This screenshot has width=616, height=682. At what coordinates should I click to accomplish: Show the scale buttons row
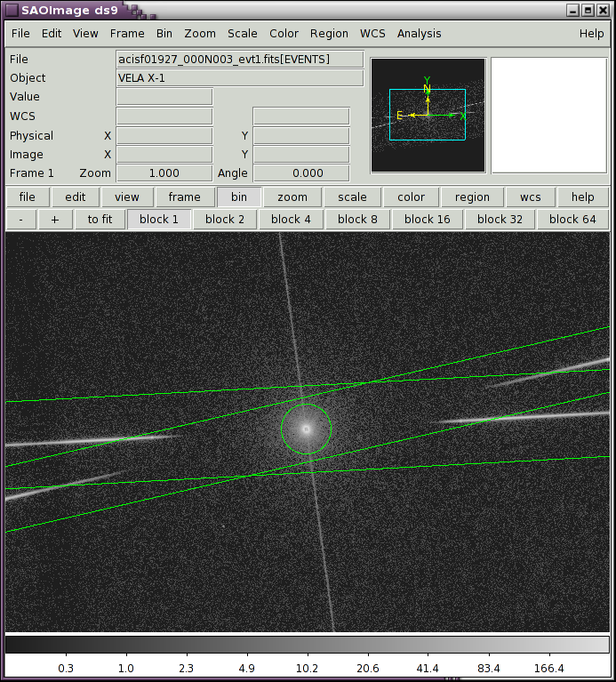tap(352, 197)
